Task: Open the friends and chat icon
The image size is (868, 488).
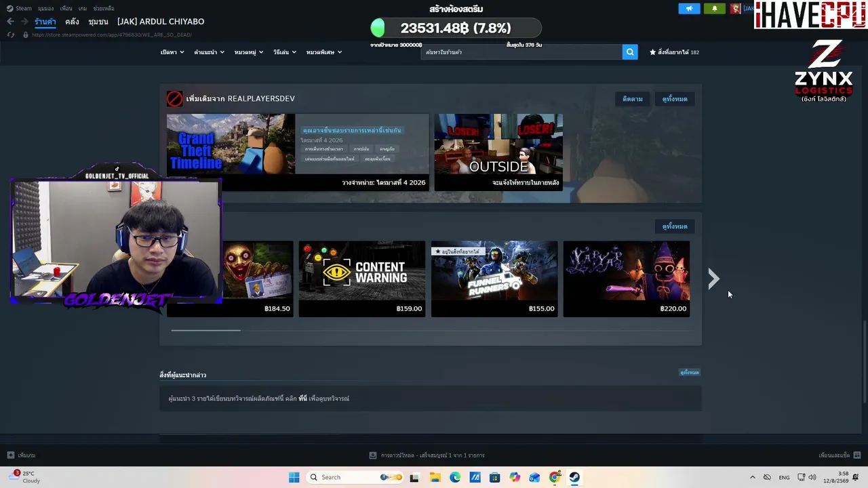Action: [856, 455]
